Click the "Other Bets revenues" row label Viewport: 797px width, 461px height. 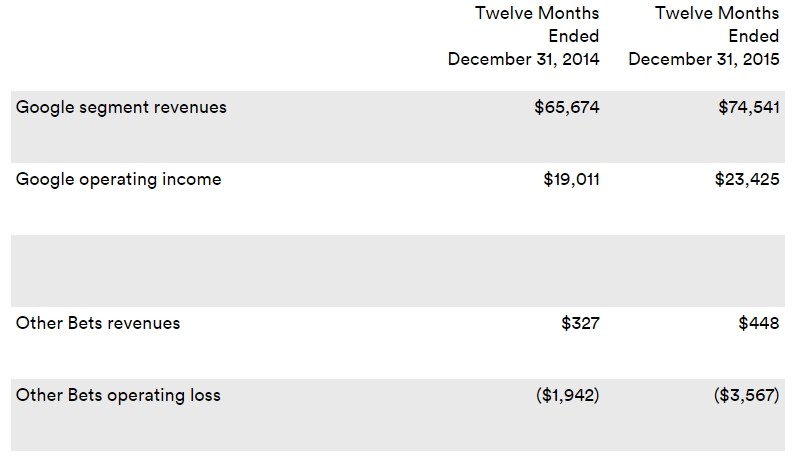pos(98,323)
